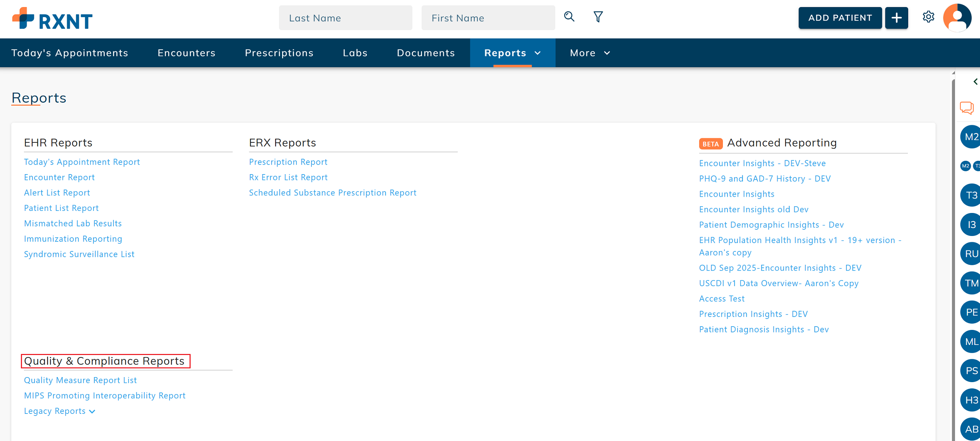Open Patient Diagnosis Insights - Dev
980x441 pixels.
(x=764, y=330)
